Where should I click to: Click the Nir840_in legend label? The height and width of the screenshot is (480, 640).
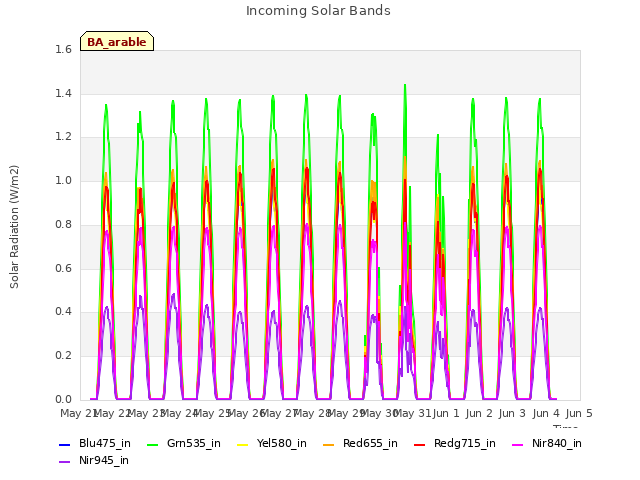(x=557, y=443)
